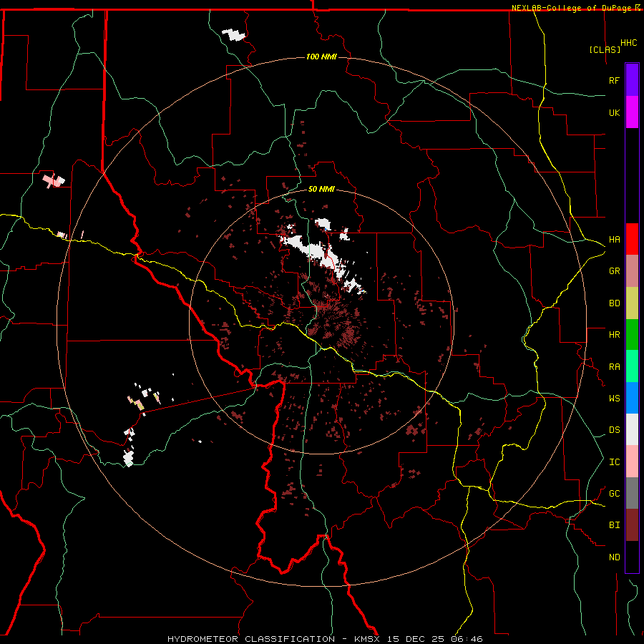The width and height of the screenshot is (644, 644).
Task: Click the HR green legend swatch
Action: 632,335
